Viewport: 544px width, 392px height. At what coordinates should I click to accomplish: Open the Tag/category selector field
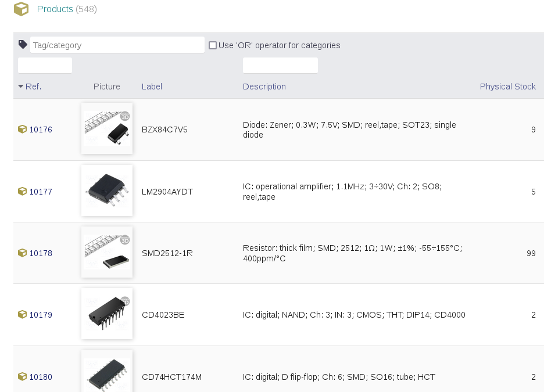117,45
